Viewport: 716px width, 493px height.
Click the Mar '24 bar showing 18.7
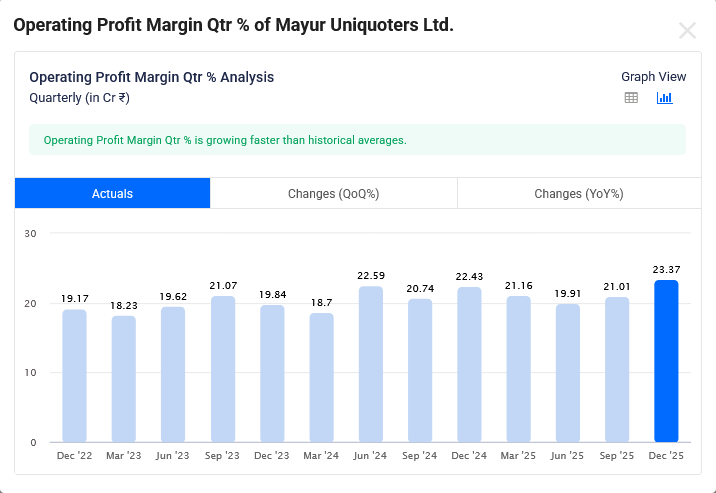tap(321, 378)
